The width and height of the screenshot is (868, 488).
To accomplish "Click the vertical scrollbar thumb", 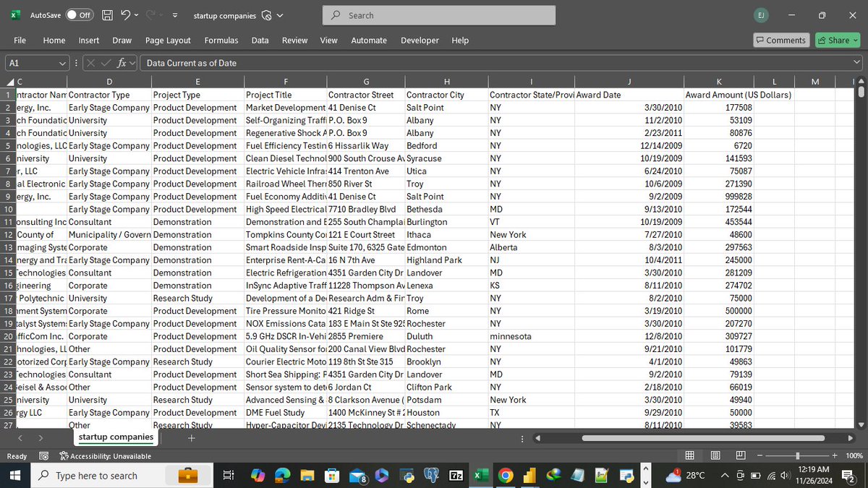I will tap(861, 92).
